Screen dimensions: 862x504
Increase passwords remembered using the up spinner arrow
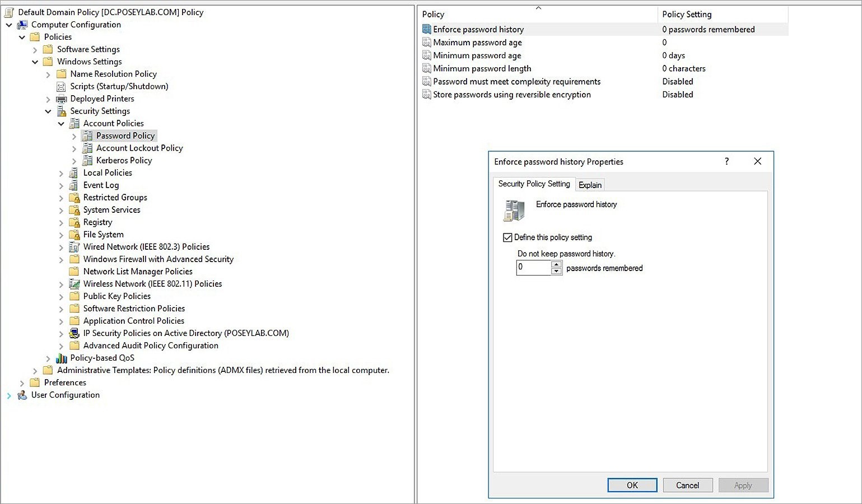click(556, 264)
